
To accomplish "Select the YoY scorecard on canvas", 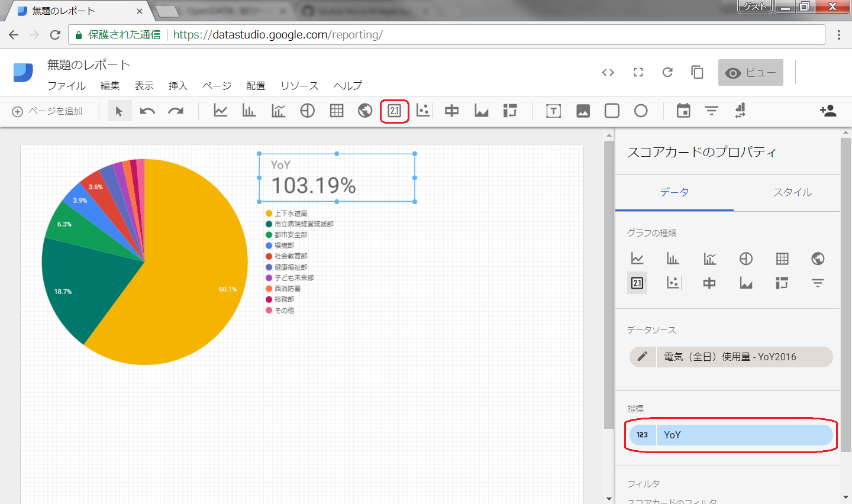I will 337,177.
